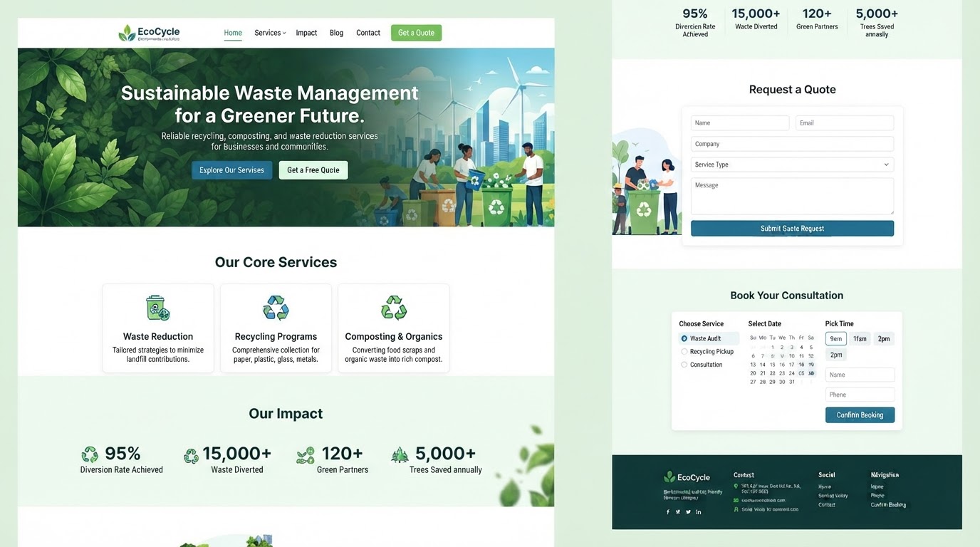Expand the Services menu chevron in navigation

point(284,33)
